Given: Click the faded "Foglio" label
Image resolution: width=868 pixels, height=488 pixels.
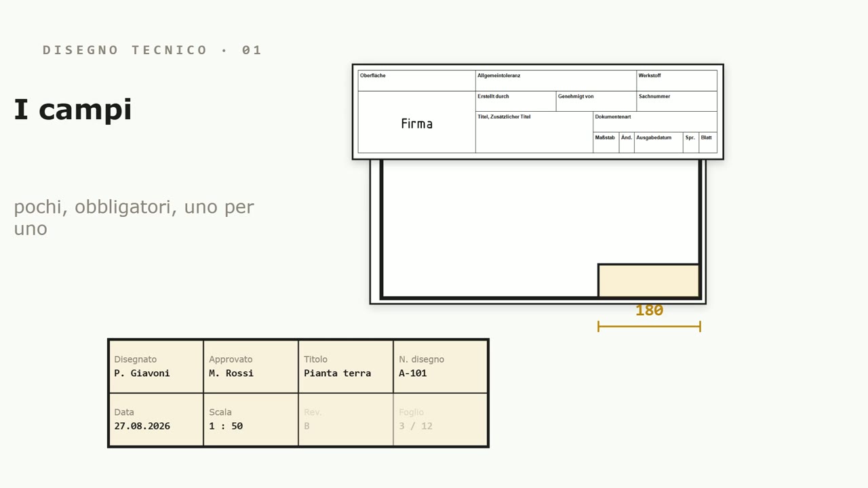Looking at the screenshot, I should [x=411, y=412].
